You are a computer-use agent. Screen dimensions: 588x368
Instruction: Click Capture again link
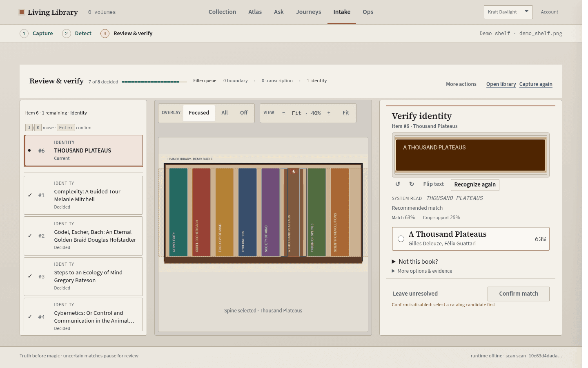pyautogui.click(x=536, y=84)
